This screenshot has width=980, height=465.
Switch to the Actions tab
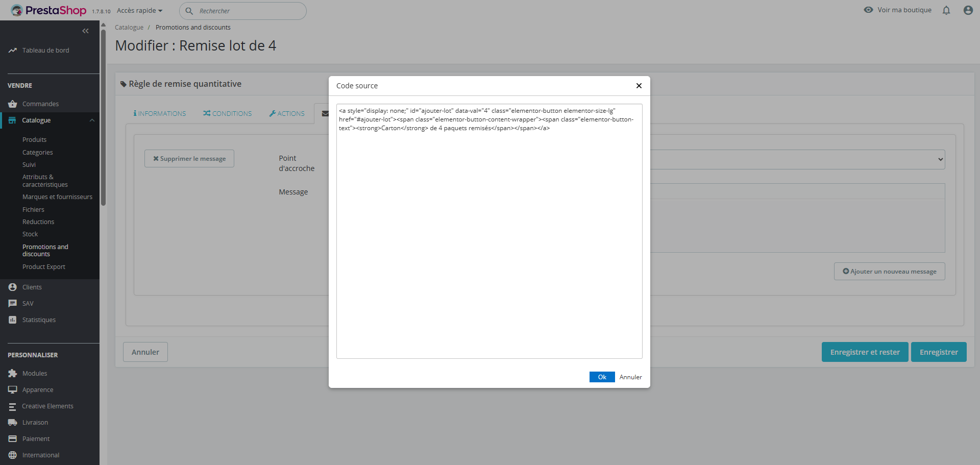click(287, 114)
